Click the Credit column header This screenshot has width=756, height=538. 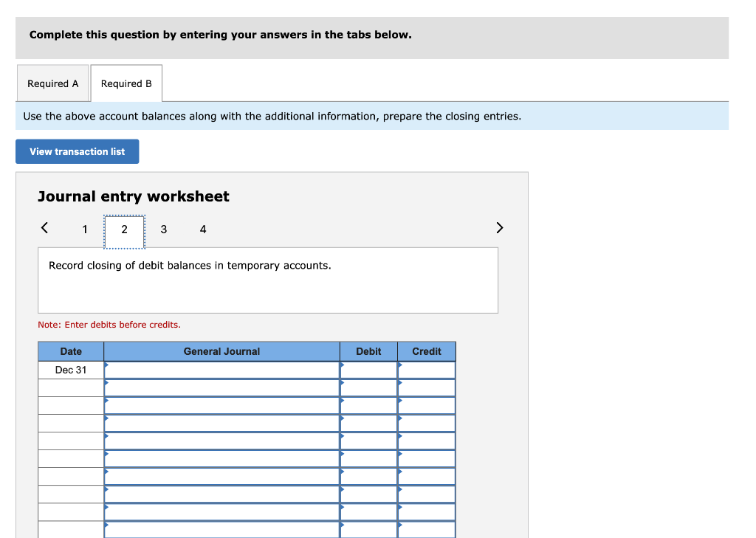(x=427, y=351)
